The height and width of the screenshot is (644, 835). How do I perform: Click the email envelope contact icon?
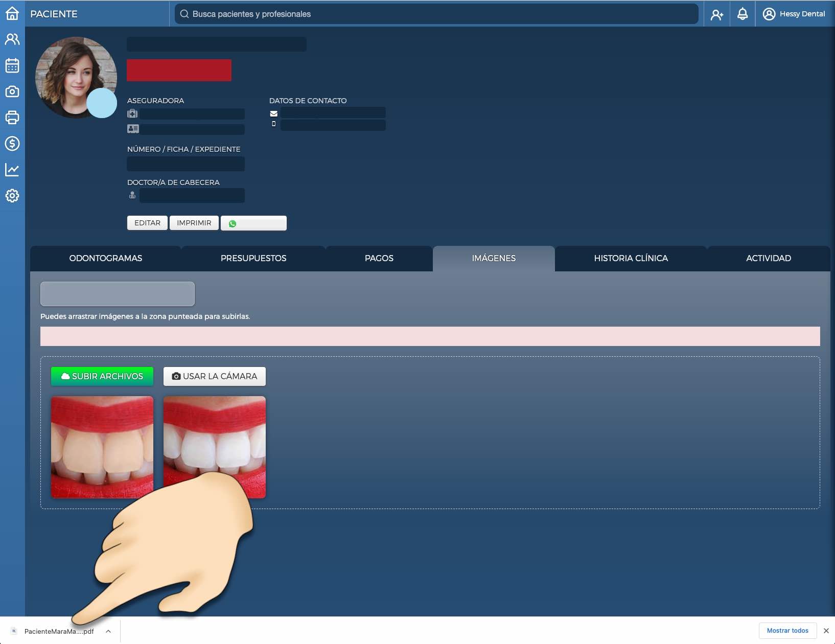274,113
